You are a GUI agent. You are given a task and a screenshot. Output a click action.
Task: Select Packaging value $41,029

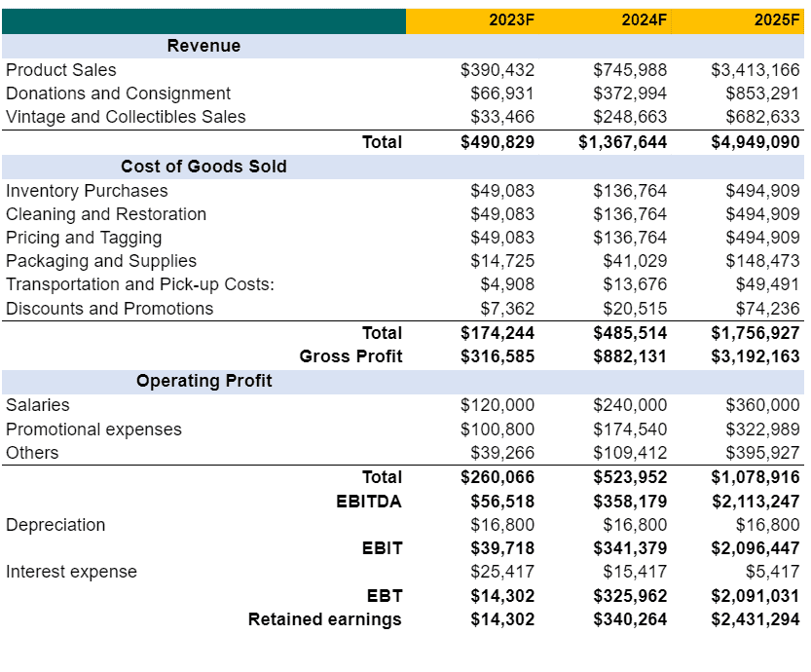pyautogui.click(x=635, y=261)
